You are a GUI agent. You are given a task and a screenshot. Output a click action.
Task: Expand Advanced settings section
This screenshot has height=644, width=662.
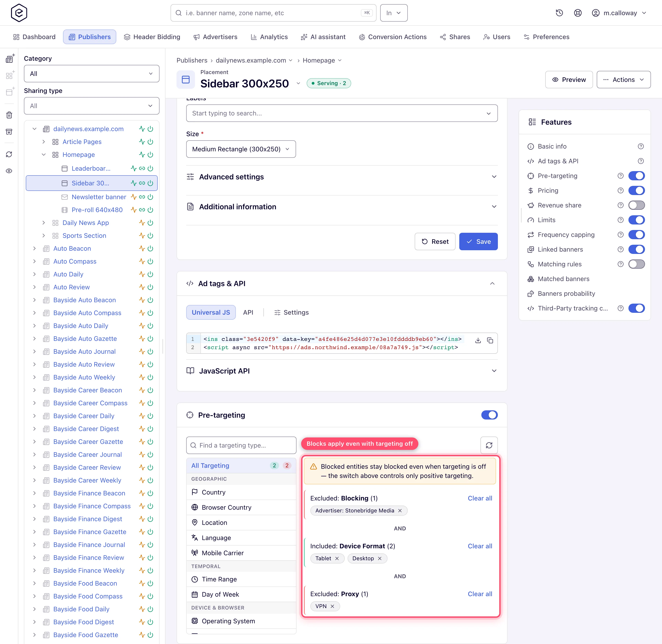[x=342, y=177]
